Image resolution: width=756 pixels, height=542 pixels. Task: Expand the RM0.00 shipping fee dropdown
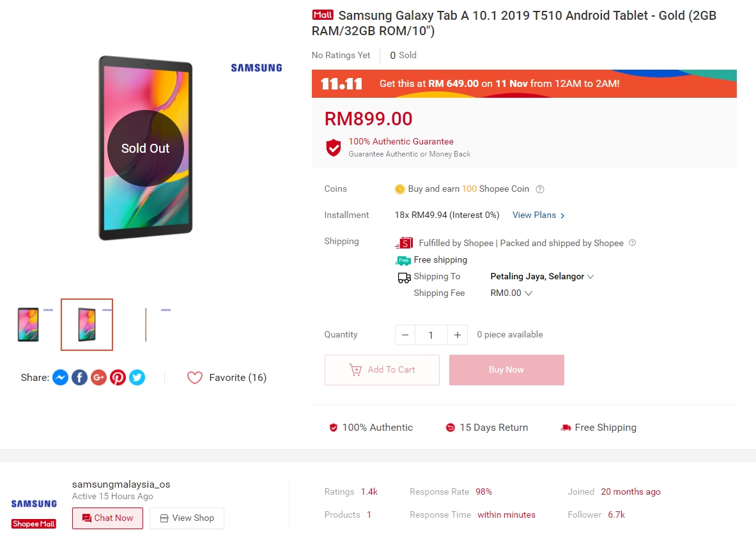[x=511, y=293]
